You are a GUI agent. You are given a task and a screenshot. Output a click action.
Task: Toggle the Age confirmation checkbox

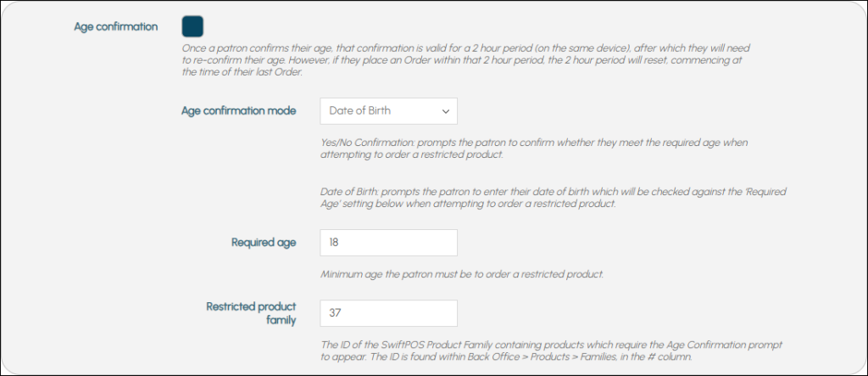[192, 26]
